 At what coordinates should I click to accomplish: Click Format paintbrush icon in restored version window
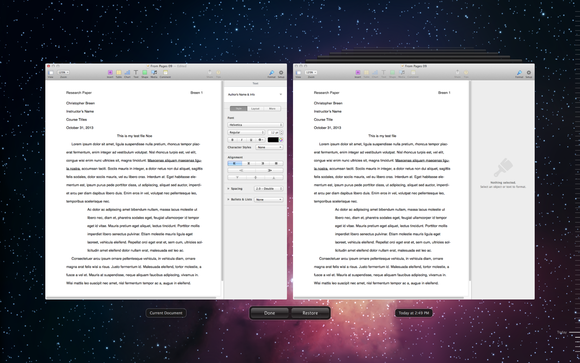click(519, 73)
